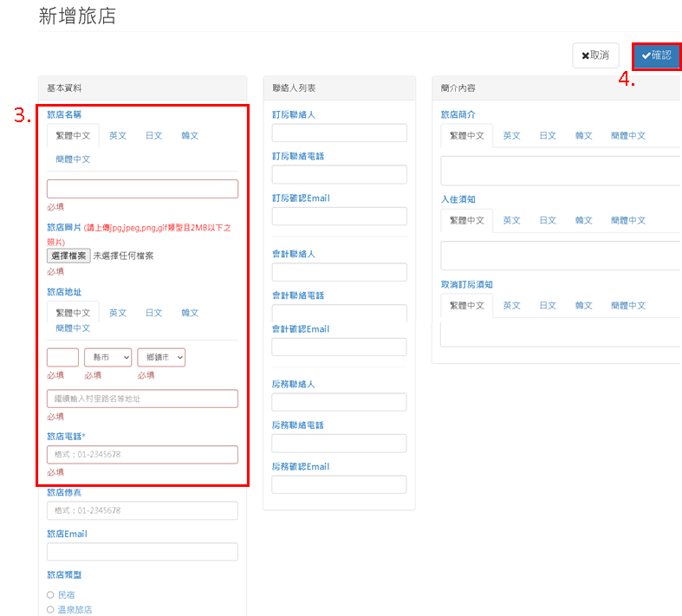The image size is (682, 616).
Task: Click the 房務聯絡電話 input field
Action: click(x=339, y=443)
